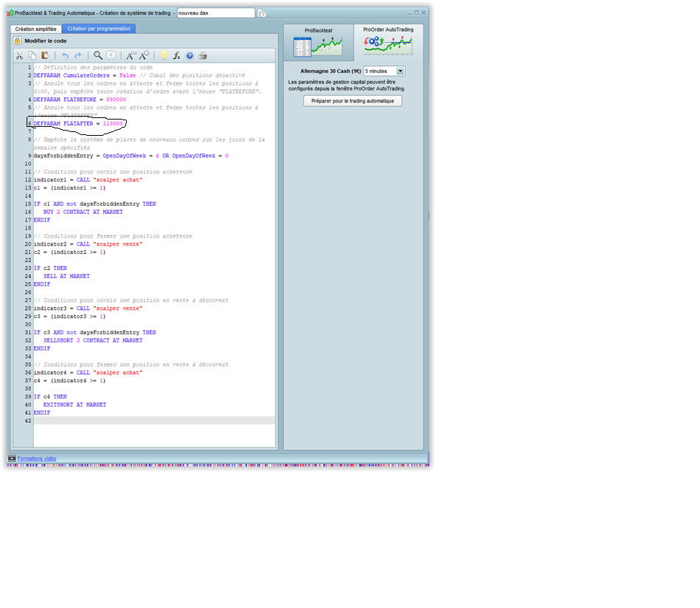Screen dimensions: 700x608
Task: Click the system name field 'nouveau dax'
Action: tap(216, 13)
